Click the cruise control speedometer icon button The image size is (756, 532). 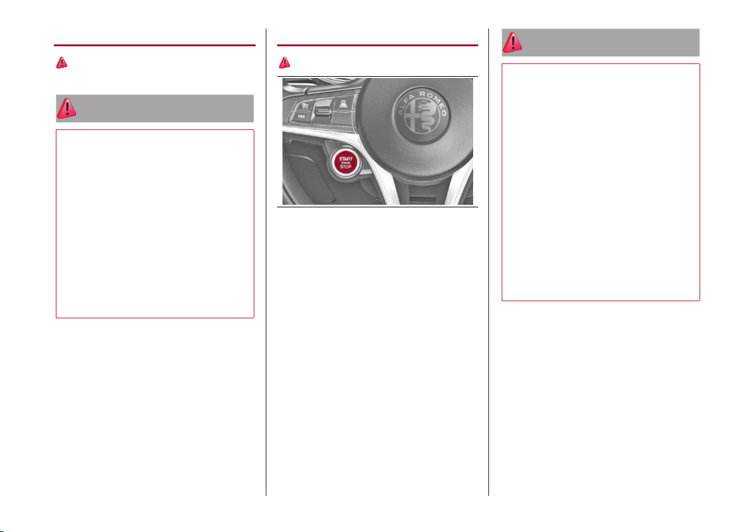pos(304,105)
